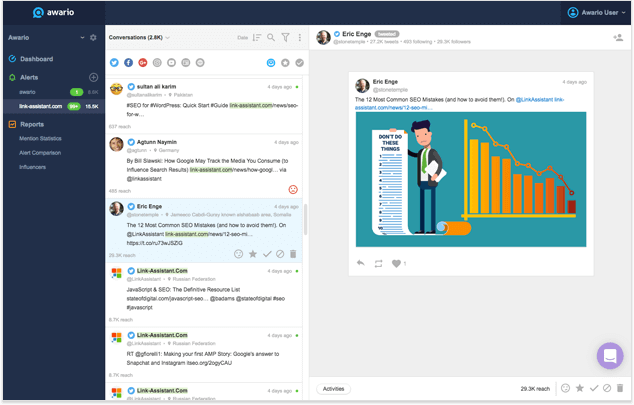Change sort order by Date
Image resolution: width=634 pixels, height=405 pixels.
243,38
